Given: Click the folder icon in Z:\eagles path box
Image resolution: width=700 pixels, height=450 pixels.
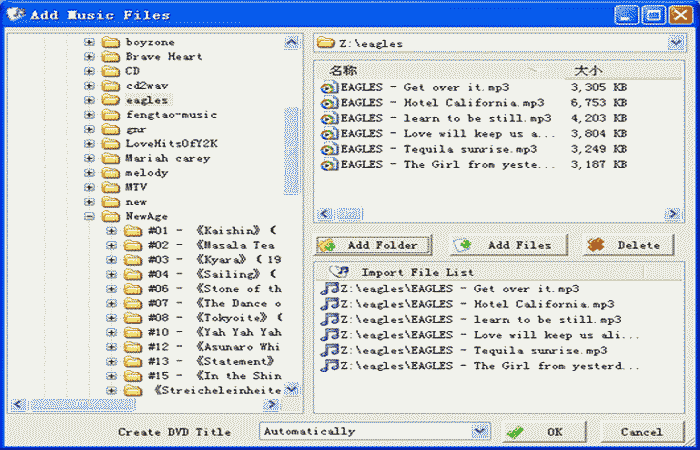Looking at the screenshot, I should [324, 43].
